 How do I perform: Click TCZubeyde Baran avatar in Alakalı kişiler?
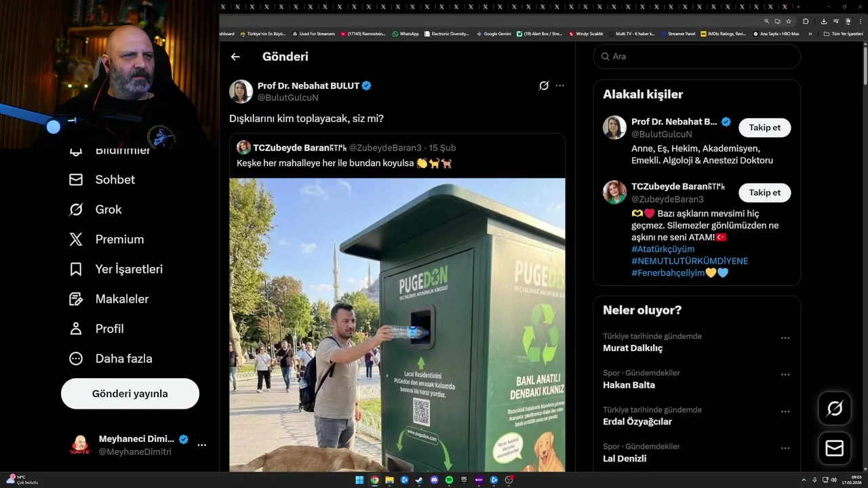click(x=614, y=192)
